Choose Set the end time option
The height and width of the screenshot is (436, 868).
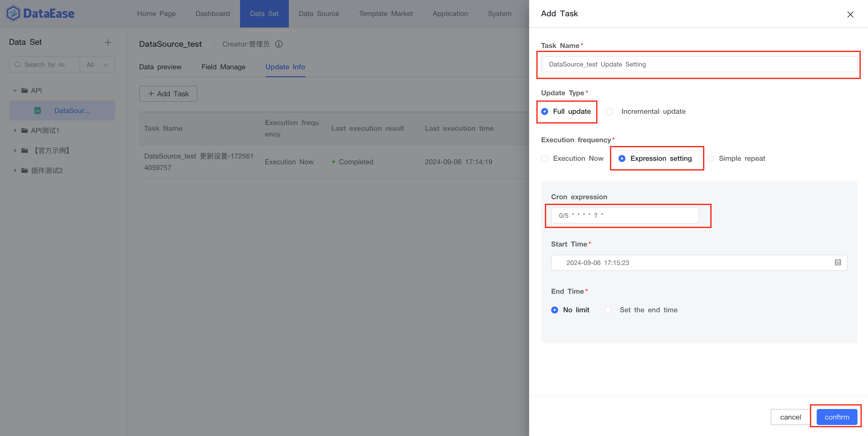[608, 310]
